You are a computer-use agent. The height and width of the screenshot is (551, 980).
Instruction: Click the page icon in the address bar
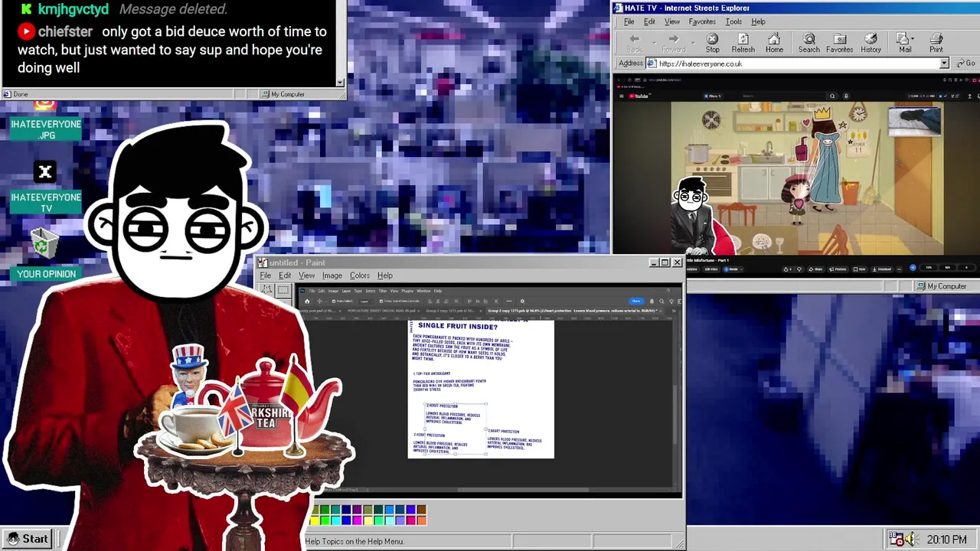click(x=652, y=64)
